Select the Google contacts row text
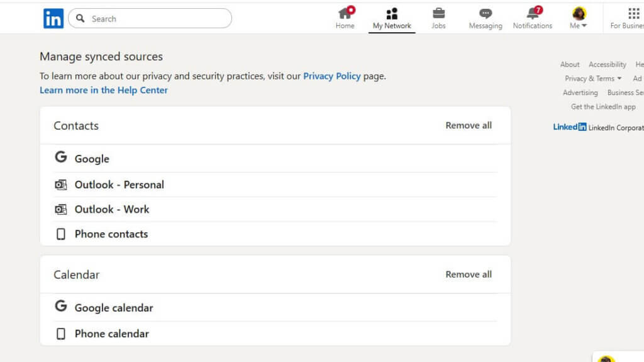The height and width of the screenshot is (362, 644). [92, 159]
